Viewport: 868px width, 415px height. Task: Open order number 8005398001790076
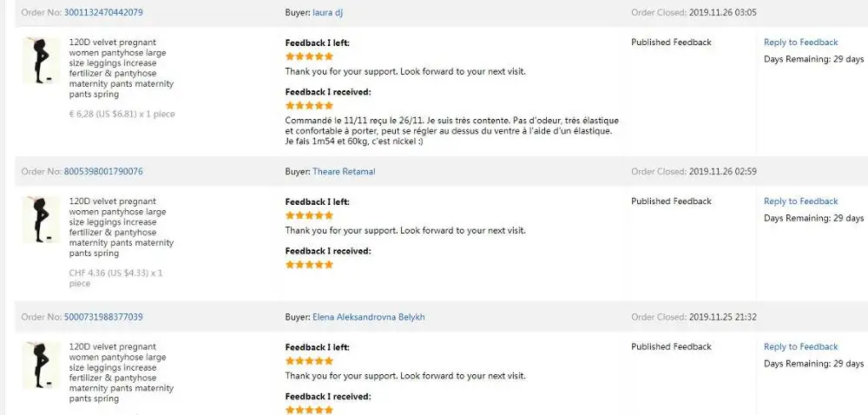pos(103,171)
